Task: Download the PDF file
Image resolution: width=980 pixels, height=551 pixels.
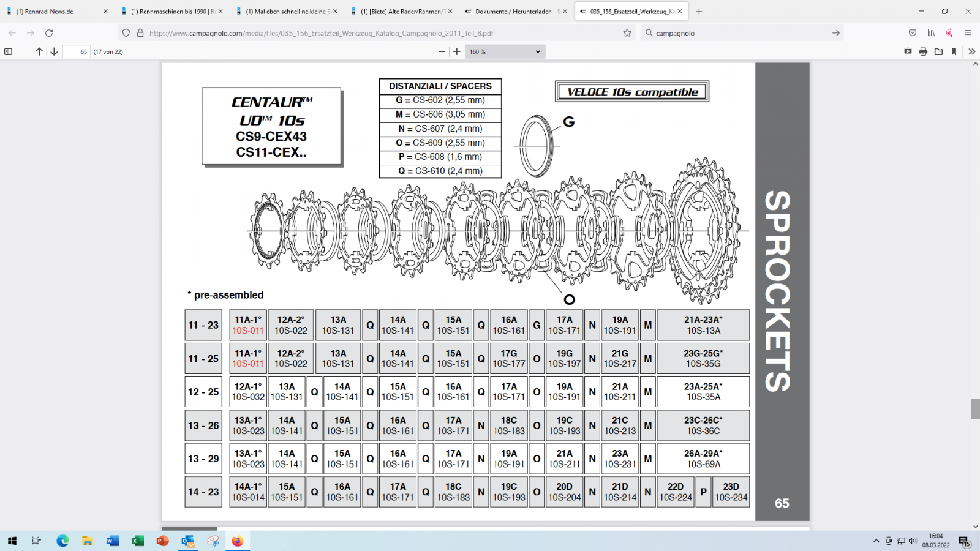Action: pyautogui.click(x=938, y=51)
